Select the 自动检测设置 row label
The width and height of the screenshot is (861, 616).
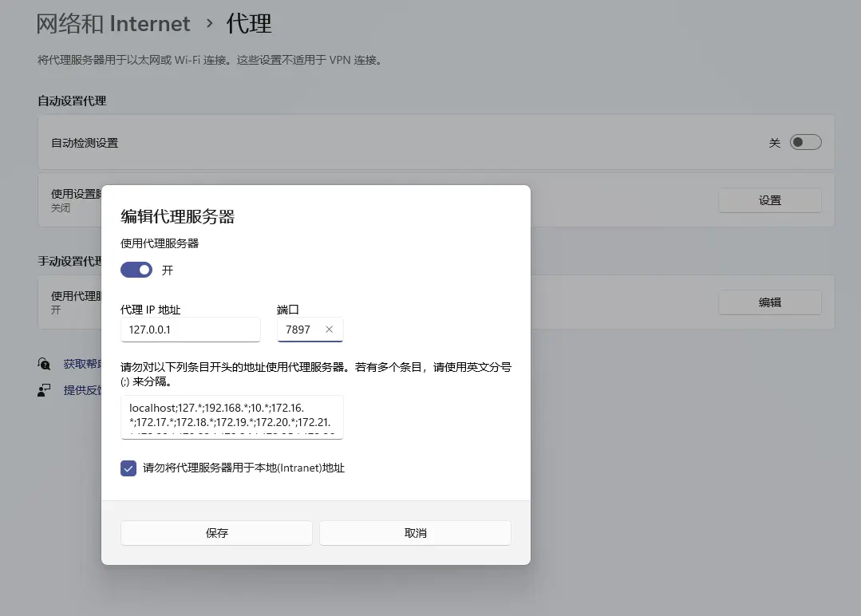pyautogui.click(x=85, y=143)
